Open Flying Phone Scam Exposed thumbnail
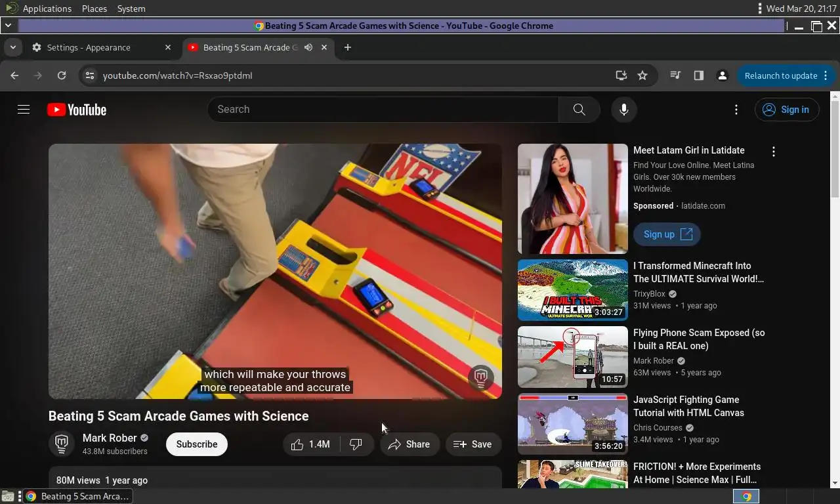The width and height of the screenshot is (840, 504). 572,357
